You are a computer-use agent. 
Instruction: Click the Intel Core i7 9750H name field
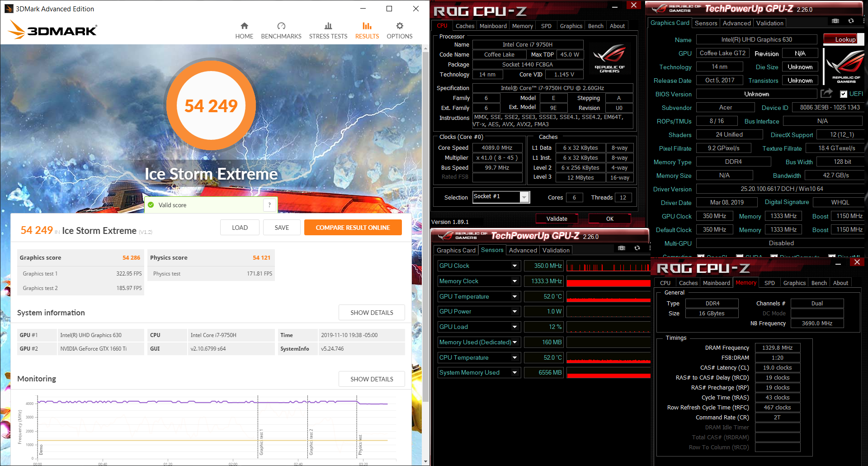tap(528, 44)
